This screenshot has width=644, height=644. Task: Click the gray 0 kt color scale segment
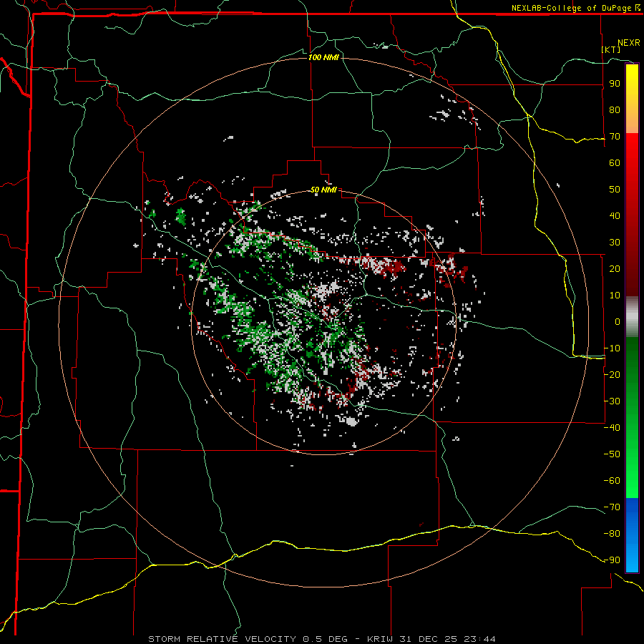632,317
